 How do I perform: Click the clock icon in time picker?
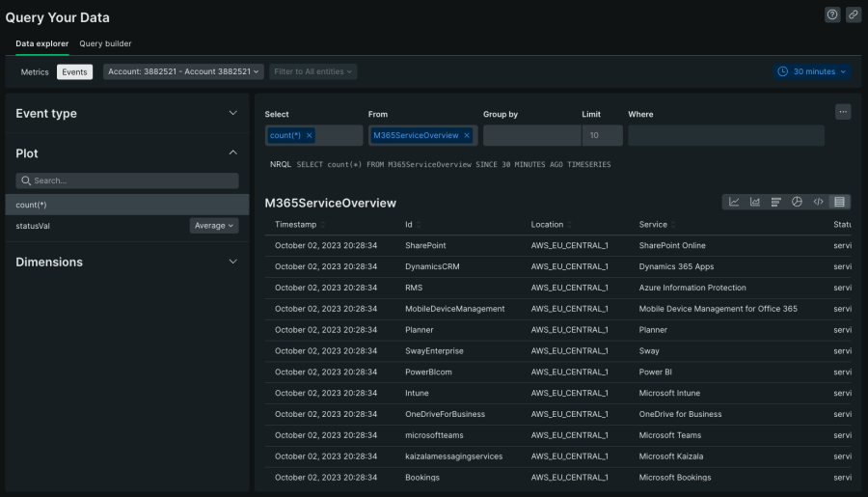coord(783,71)
